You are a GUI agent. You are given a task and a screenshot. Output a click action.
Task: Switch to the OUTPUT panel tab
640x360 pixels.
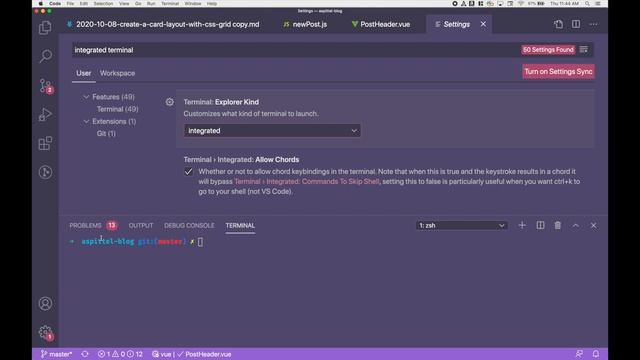[141, 225]
